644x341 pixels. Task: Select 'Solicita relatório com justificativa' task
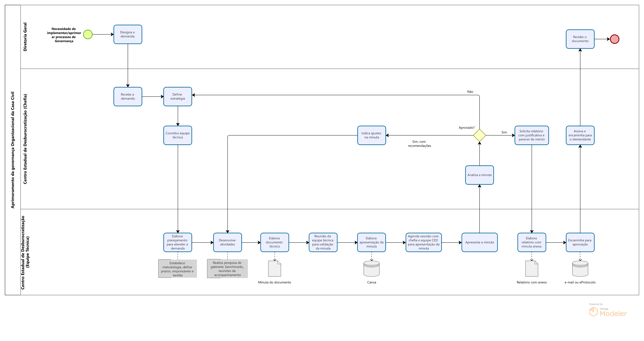tap(531, 135)
